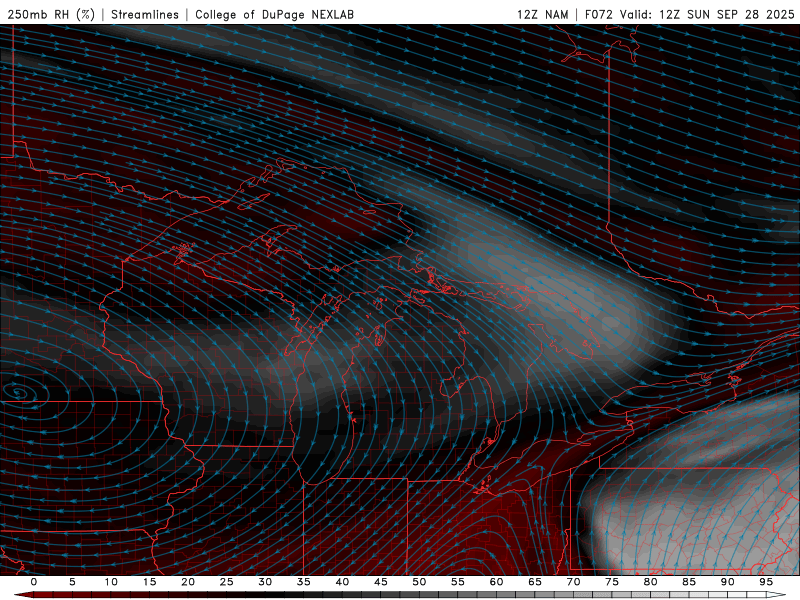The image size is (800, 600).
Task: Click the streamline swirl center on the west edge
Action: [x=18, y=392]
